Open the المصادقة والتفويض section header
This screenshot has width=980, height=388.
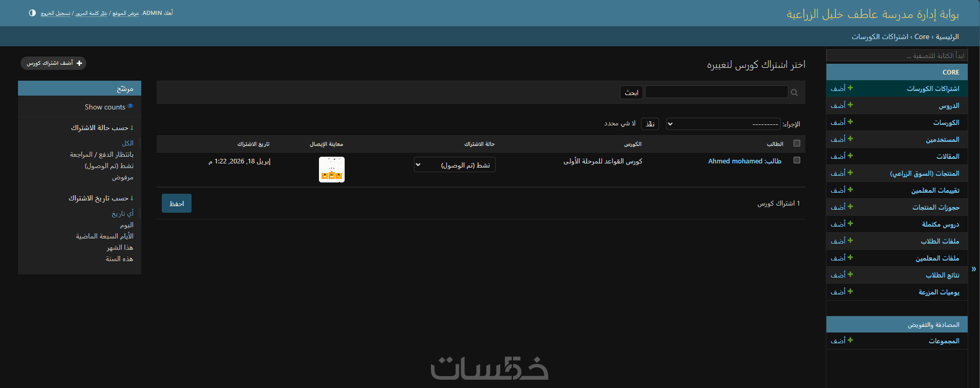pyautogui.click(x=933, y=325)
